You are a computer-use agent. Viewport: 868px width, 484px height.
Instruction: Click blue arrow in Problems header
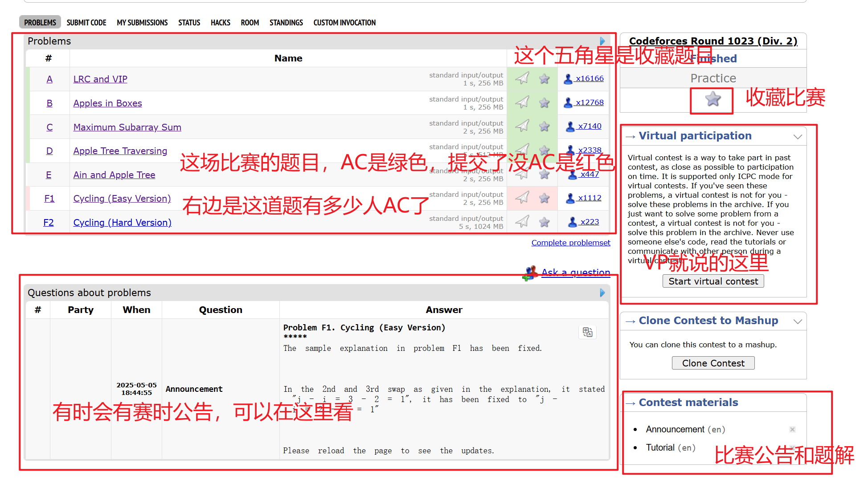click(x=602, y=41)
